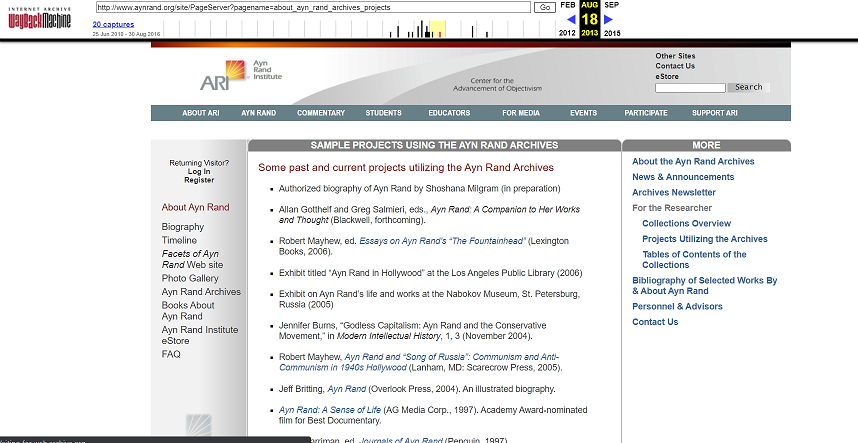Open Projects Utilizing the Archives link
858x443 pixels.
(x=705, y=238)
